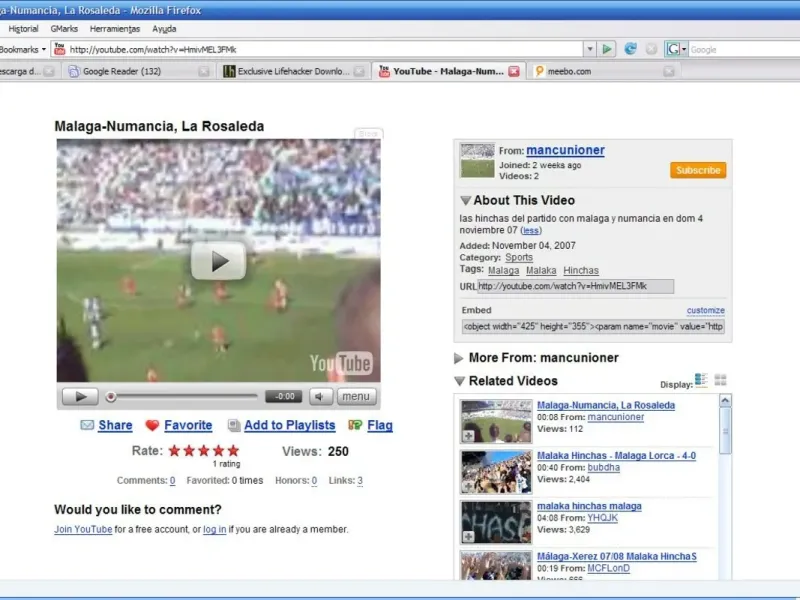Switch to the meebo.com tab

pyautogui.click(x=605, y=71)
